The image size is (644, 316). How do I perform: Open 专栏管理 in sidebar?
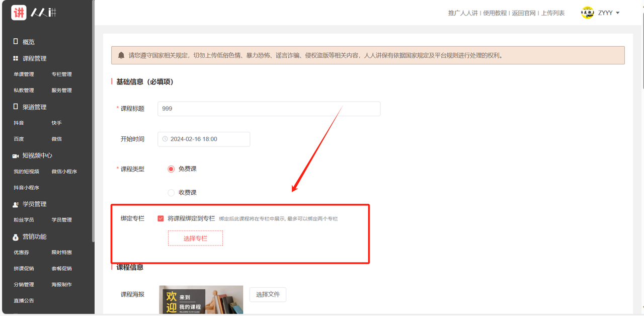pos(61,74)
